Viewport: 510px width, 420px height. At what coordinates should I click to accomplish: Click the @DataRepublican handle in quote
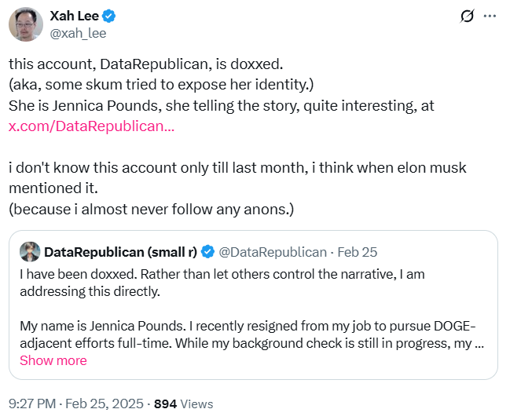[272, 252]
